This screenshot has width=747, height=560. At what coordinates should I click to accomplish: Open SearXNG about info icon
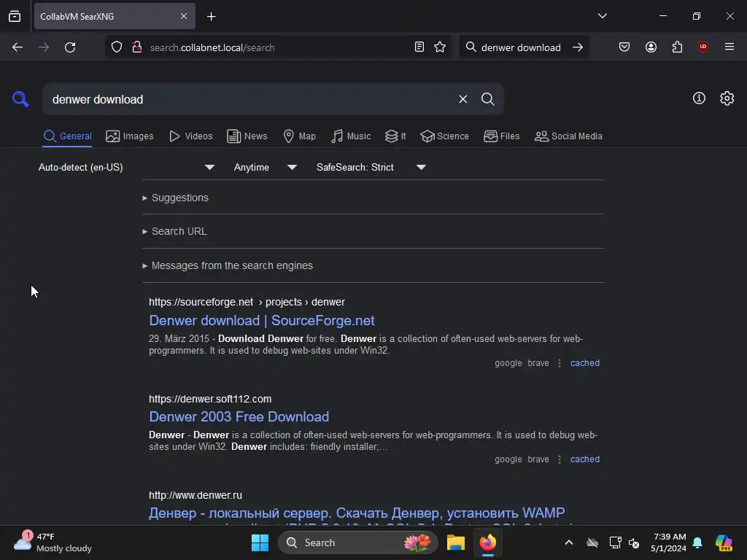(x=699, y=98)
